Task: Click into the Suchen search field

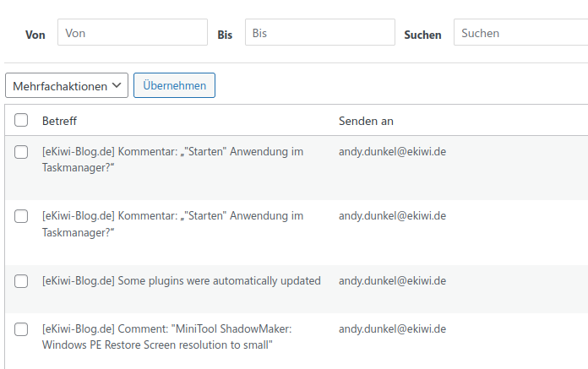Action: pyautogui.click(x=521, y=32)
